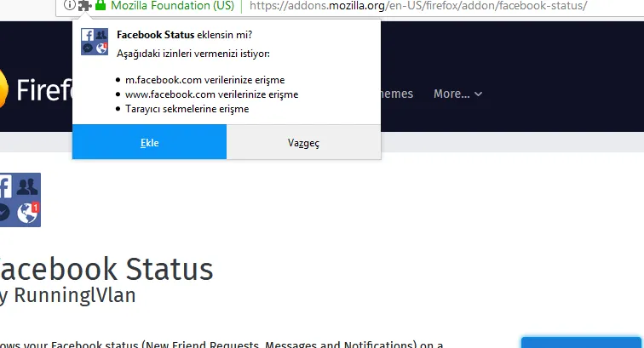
Task: Open the RunningIVlan author link
Action: point(75,295)
